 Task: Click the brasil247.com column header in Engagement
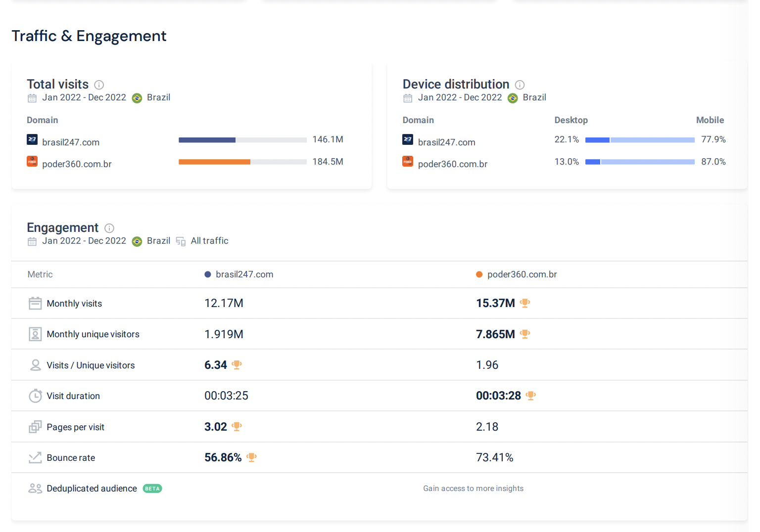coord(244,274)
